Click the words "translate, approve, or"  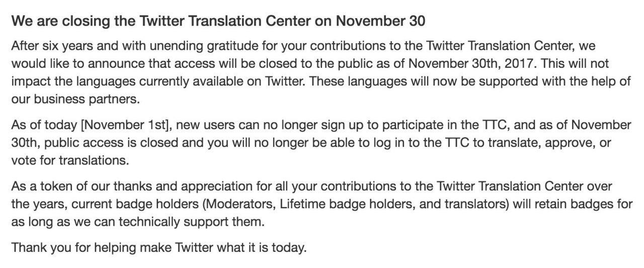pyautogui.click(x=549, y=143)
